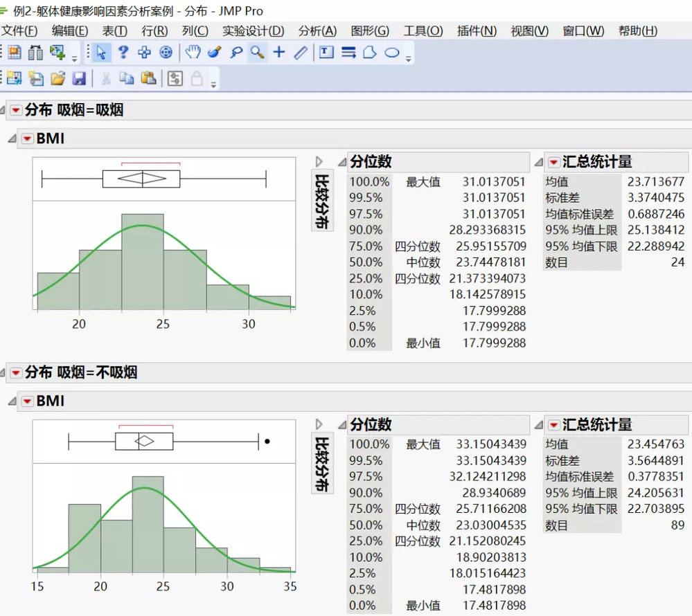The width and height of the screenshot is (692, 616).
Task: Open the 表(T) menu
Action: tap(115, 31)
